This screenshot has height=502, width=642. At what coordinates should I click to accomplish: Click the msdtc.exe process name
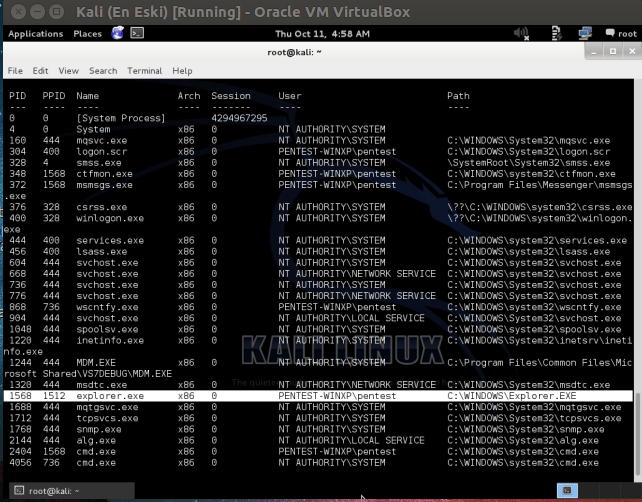[102, 385]
